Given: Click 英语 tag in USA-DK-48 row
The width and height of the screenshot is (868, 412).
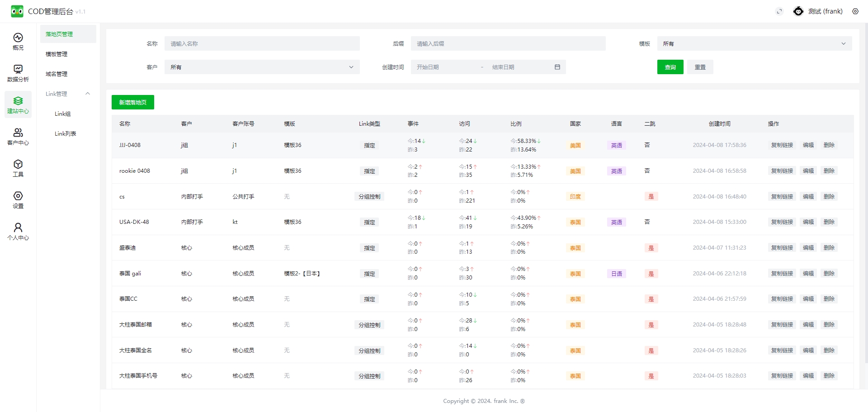Looking at the screenshot, I should (617, 222).
